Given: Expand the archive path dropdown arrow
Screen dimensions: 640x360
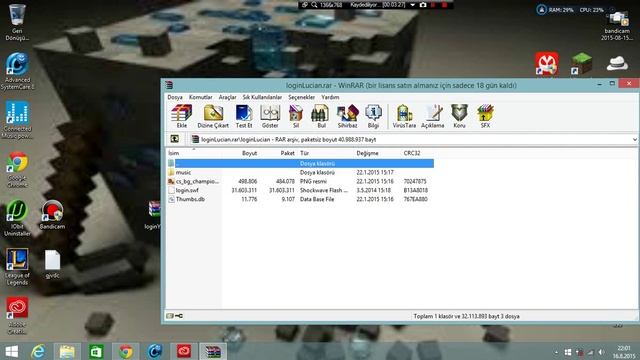Looking at the screenshot, I should (x=634, y=140).
